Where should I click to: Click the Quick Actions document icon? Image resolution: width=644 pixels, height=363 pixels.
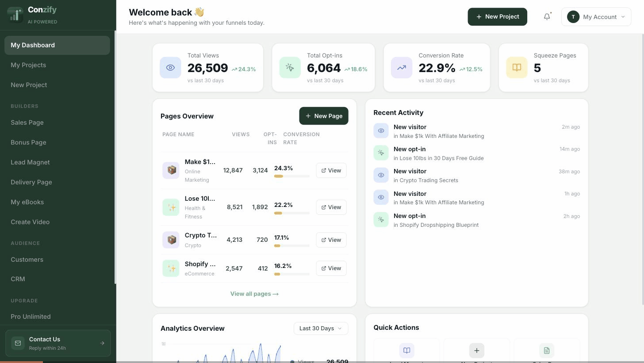point(547,351)
